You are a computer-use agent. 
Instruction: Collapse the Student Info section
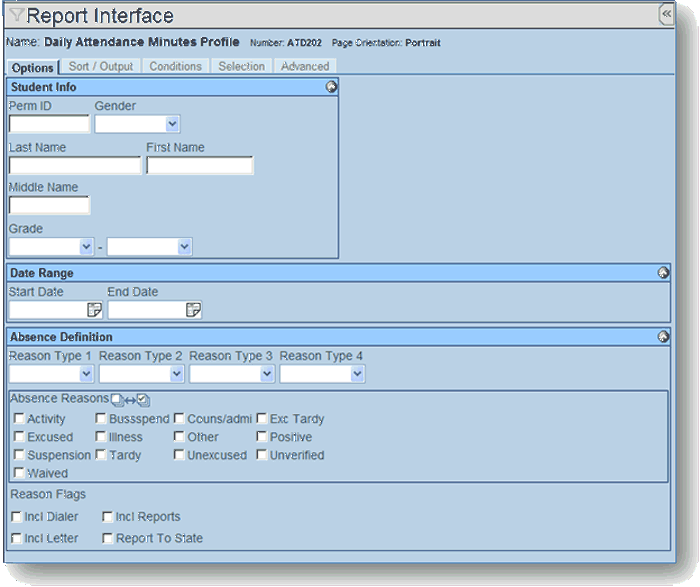pyautogui.click(x=331, y=87)
